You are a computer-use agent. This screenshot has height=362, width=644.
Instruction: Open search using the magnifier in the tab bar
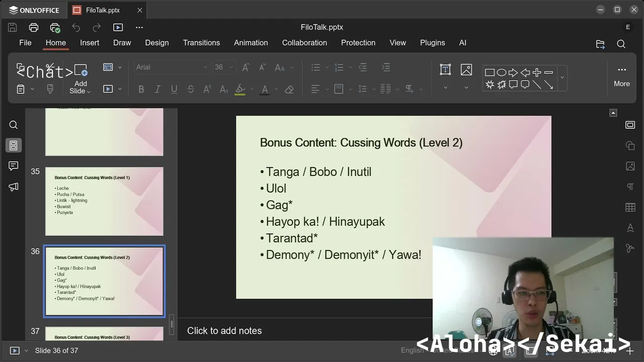coord(621,44)
